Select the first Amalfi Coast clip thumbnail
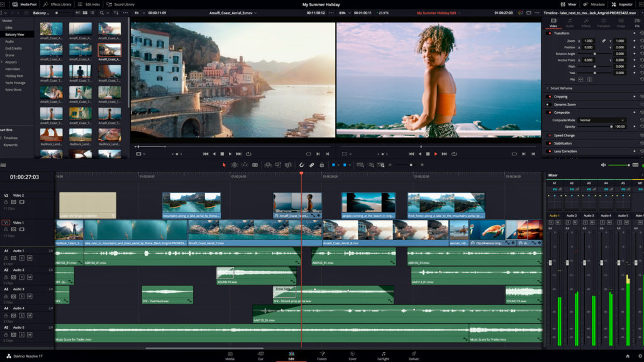This screenshot has width=644, height=362. click(52, 29)
